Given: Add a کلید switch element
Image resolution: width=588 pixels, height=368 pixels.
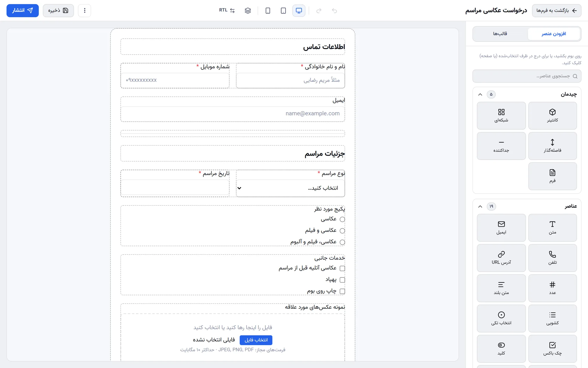Looking at the screenshot, I should (x=501, y=349).
